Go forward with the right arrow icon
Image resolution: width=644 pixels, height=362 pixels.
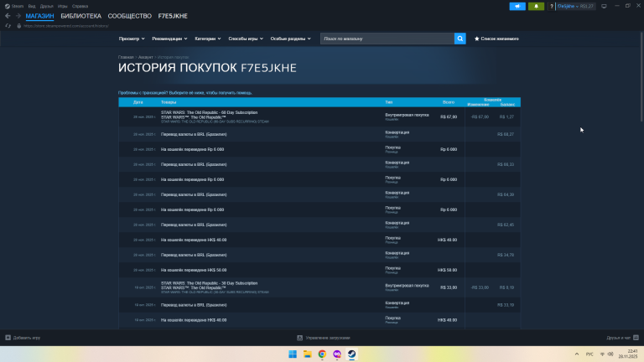pyautogui.click(x=18, y=16)
